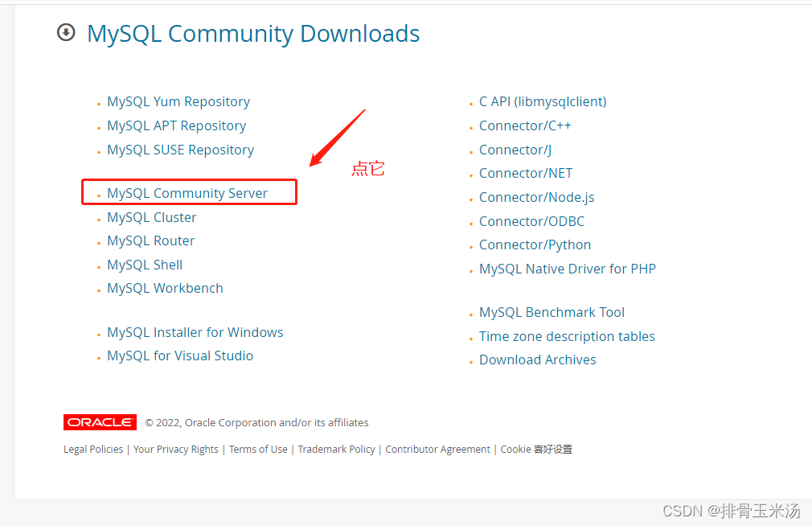
Task: Open MySQL for Visual Studio link
Action: point(180,356)
